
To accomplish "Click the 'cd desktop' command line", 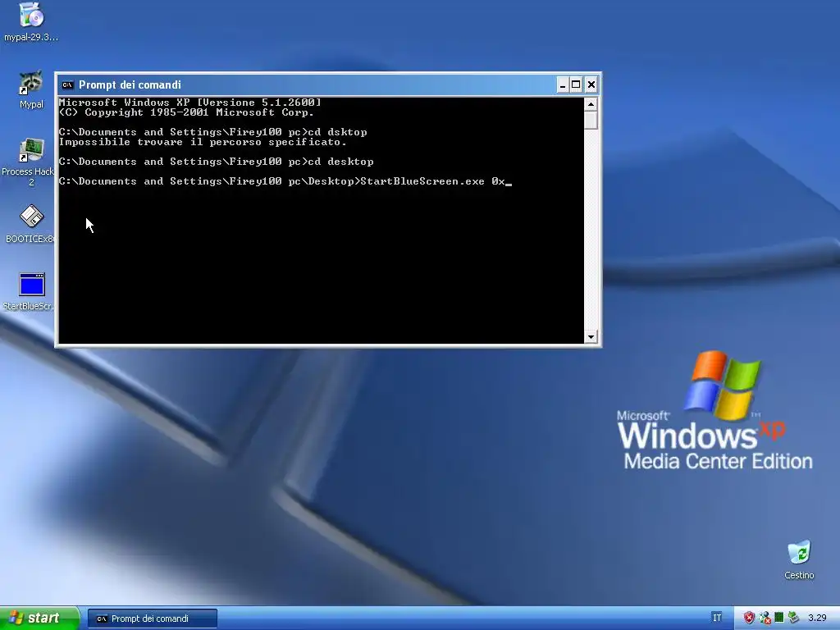I will [217, 162].
